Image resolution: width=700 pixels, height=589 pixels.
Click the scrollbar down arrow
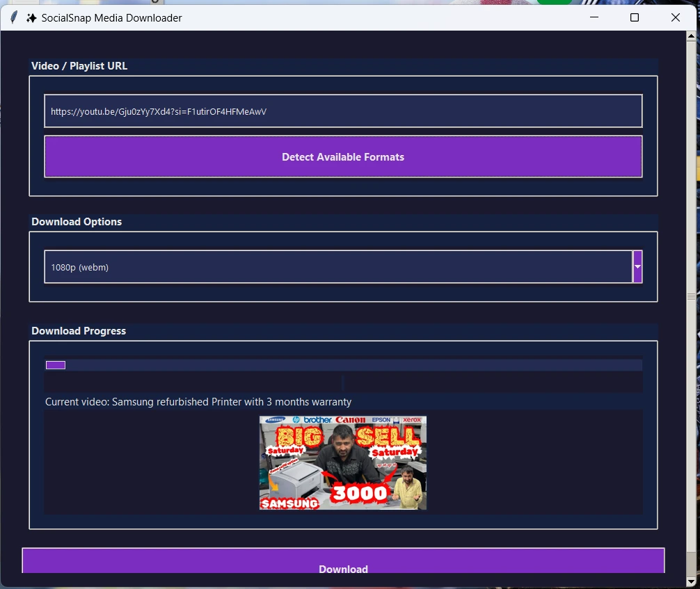[691, 582]
